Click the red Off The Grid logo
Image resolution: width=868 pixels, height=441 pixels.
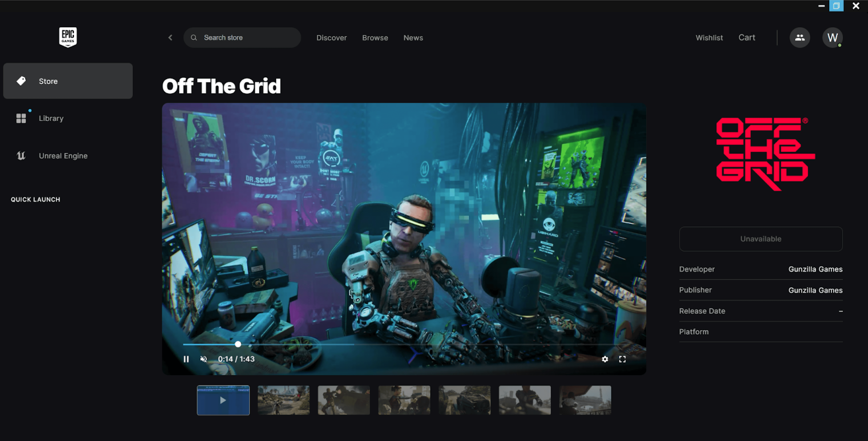click(766, 154)
